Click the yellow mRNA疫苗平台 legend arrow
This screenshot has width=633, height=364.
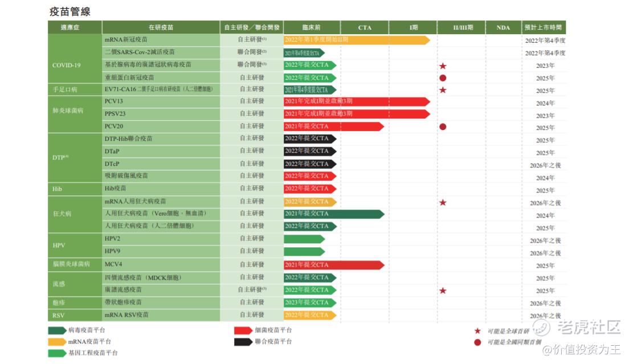coord(57,342)
